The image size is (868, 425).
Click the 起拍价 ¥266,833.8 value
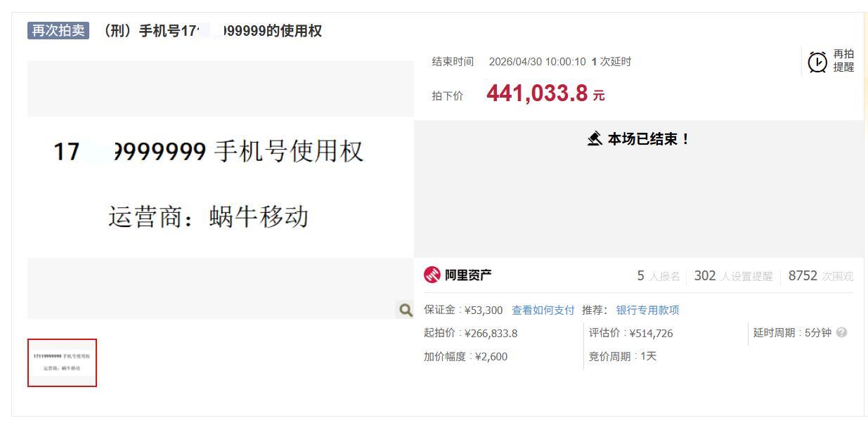[491, 333]
